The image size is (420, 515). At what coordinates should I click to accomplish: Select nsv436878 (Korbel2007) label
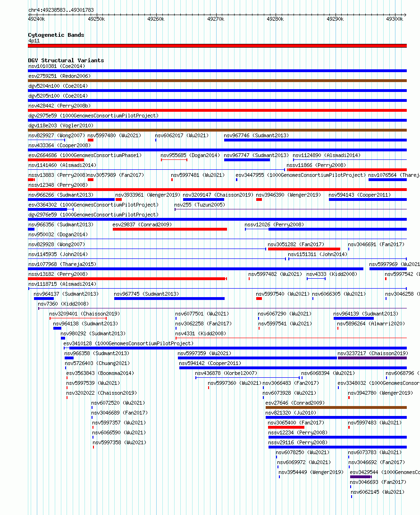(x=226, y=373)
